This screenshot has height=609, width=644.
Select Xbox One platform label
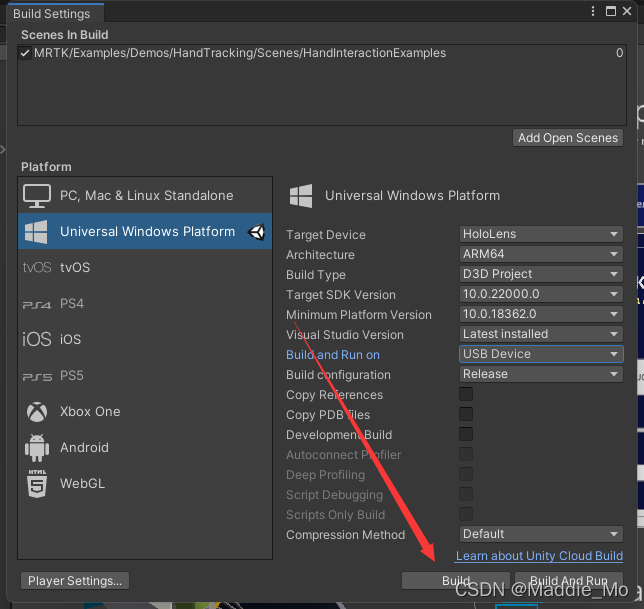click(90, 412)
